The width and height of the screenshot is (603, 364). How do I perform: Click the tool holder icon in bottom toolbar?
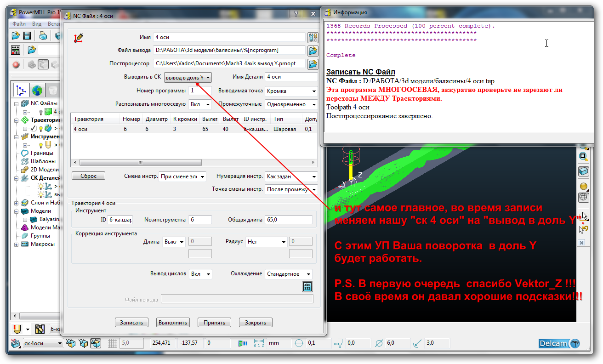40,329
